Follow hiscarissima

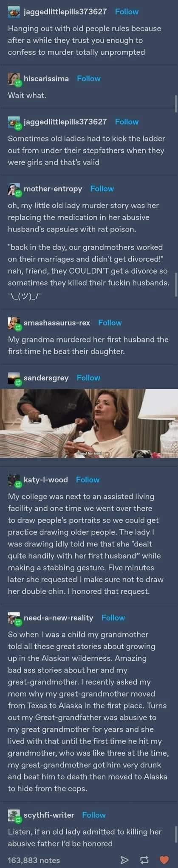[x=89, y=78]
